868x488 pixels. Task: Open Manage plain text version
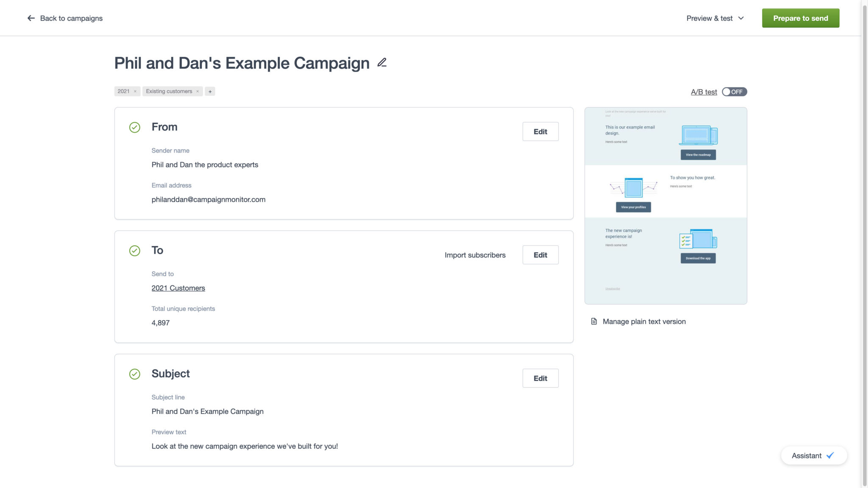[644, 321]
